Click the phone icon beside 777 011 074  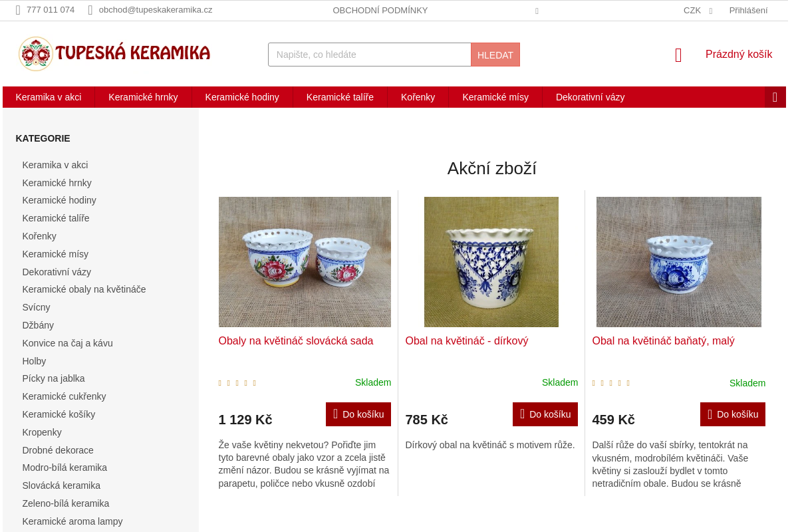point(18,10)
